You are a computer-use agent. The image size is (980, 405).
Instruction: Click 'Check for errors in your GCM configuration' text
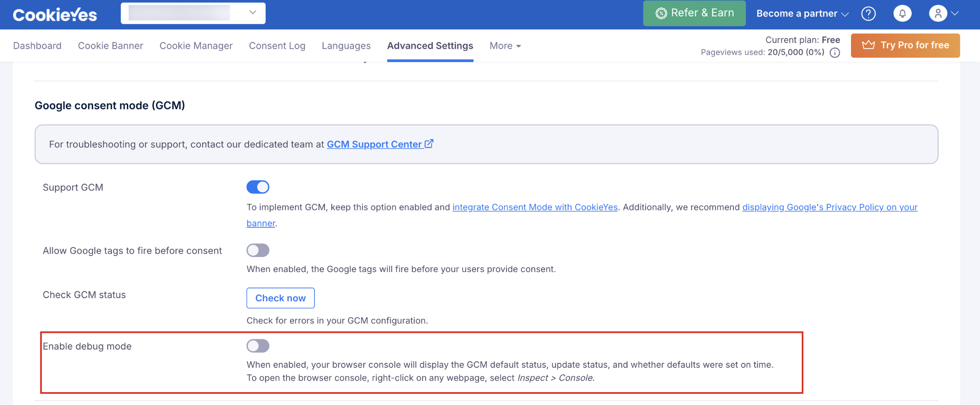tap(337, 321)
